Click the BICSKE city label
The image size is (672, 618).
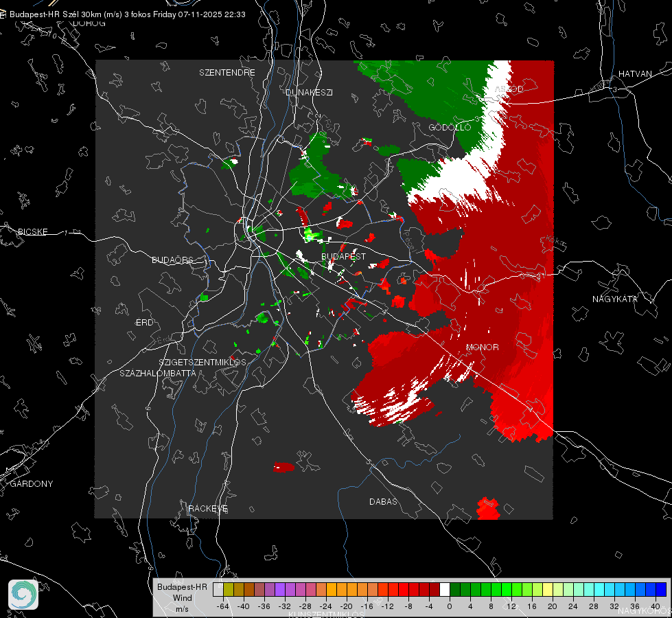pyautogui.click(x=32, y=231)
